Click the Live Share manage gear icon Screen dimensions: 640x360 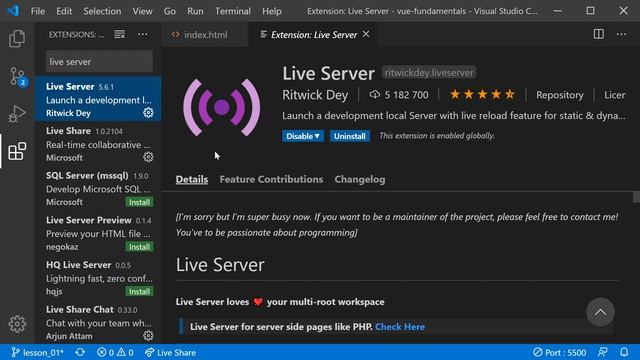(x=148, y=157)
